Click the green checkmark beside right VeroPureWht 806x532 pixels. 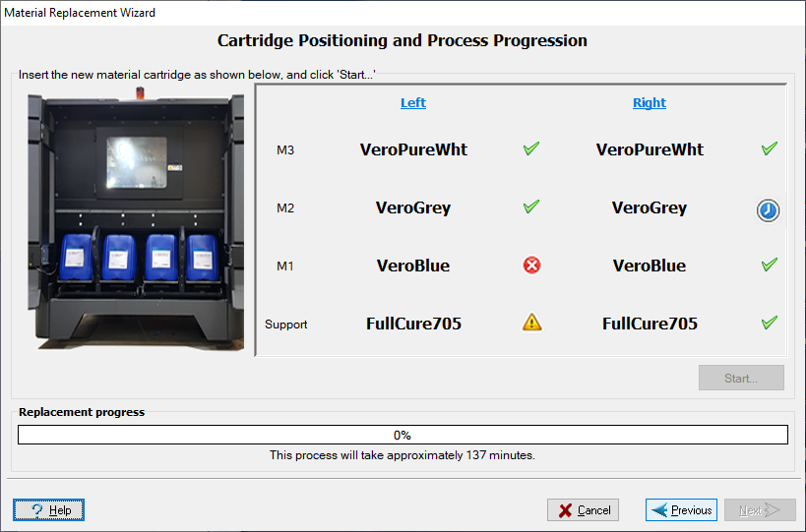[769, 149]
